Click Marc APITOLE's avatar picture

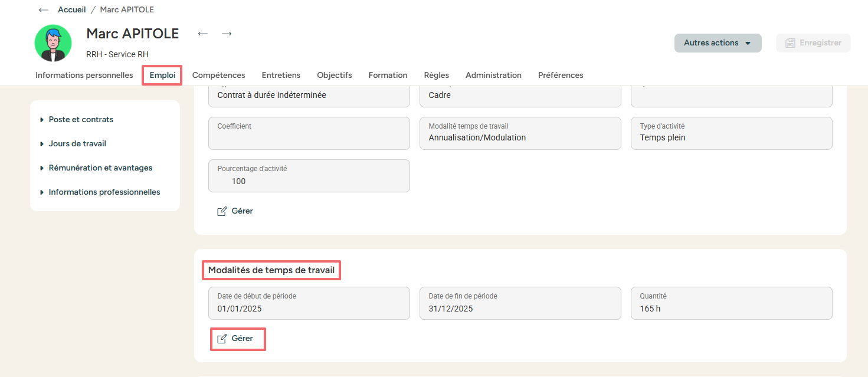click(53, 43)
